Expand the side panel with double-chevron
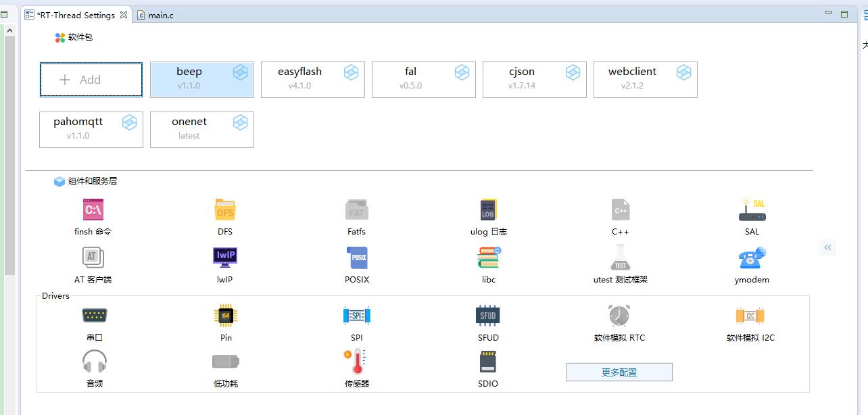The height and width of the screenshot is (415, 868). (x=828, y=247)
